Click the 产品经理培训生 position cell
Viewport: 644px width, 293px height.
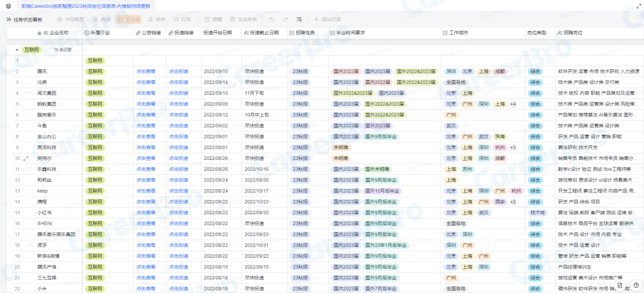click(x=599, y=267)
